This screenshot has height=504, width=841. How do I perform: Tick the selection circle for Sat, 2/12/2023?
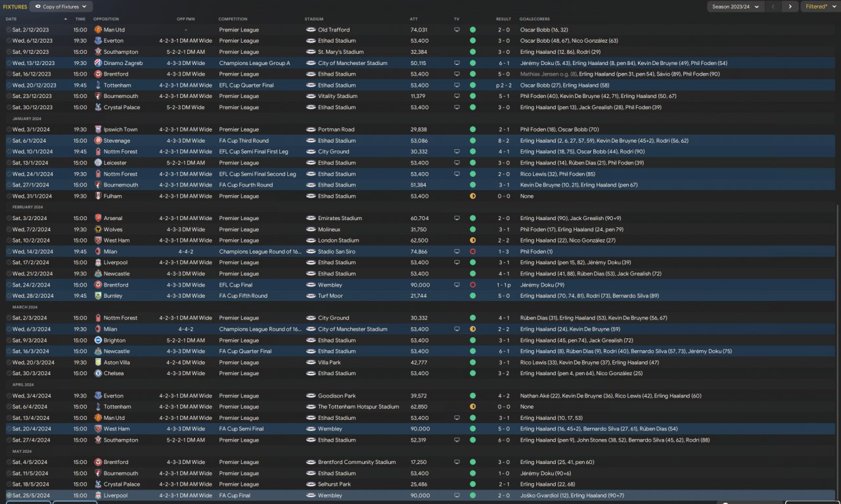(x=9, y=30)
